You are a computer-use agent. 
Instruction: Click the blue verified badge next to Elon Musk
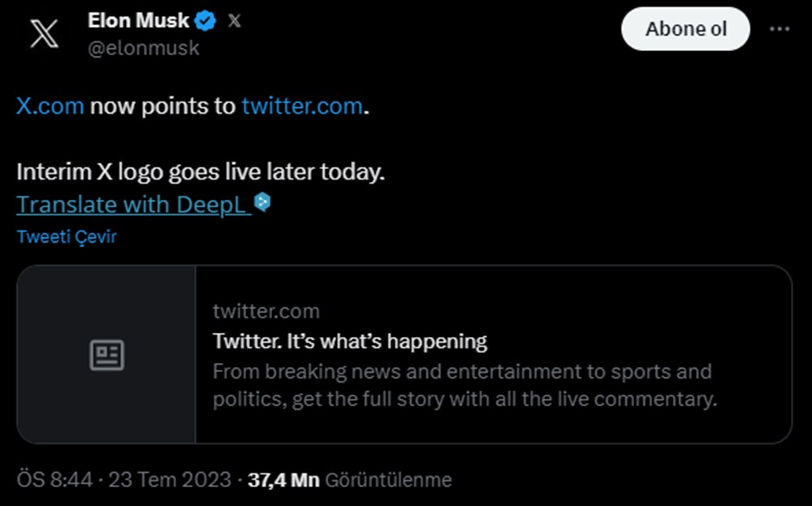pyautogui.click(x=205, y=21)
